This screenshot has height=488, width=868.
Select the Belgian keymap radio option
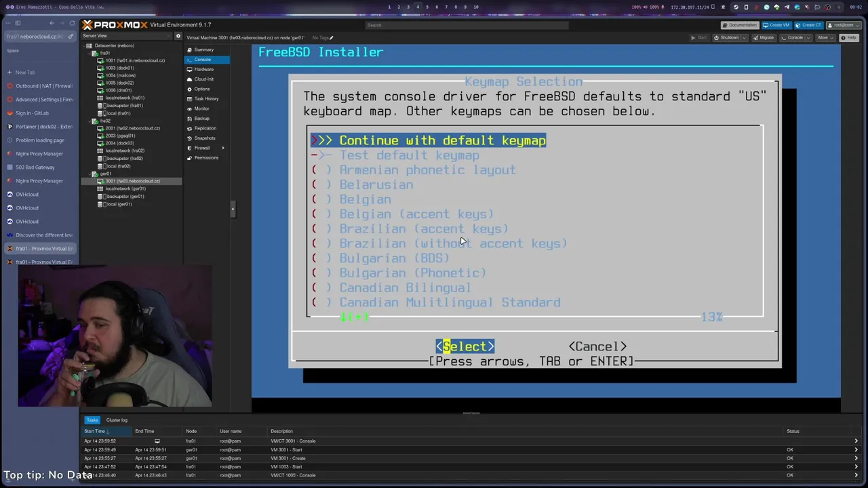(322, 199)
